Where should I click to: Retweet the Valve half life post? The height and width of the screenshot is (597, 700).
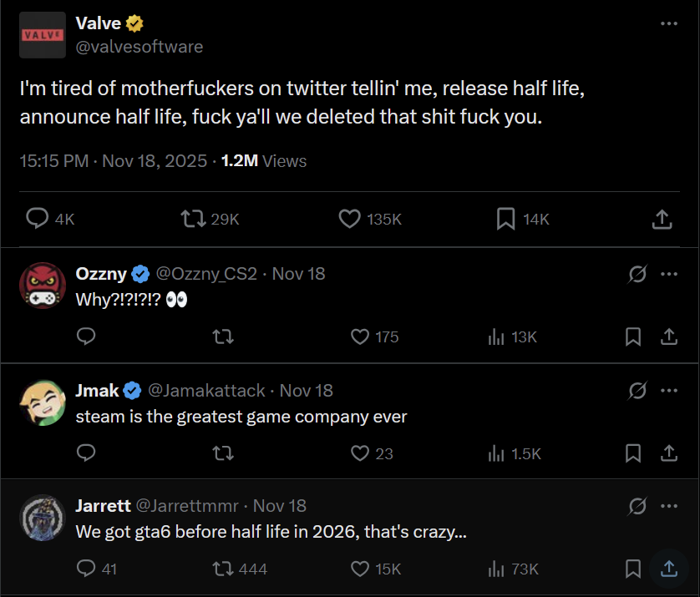[x=193, y=219]
